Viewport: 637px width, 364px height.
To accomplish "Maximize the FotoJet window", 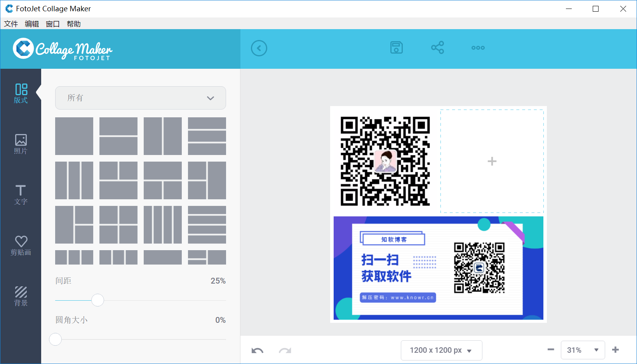I will point(595,9).
